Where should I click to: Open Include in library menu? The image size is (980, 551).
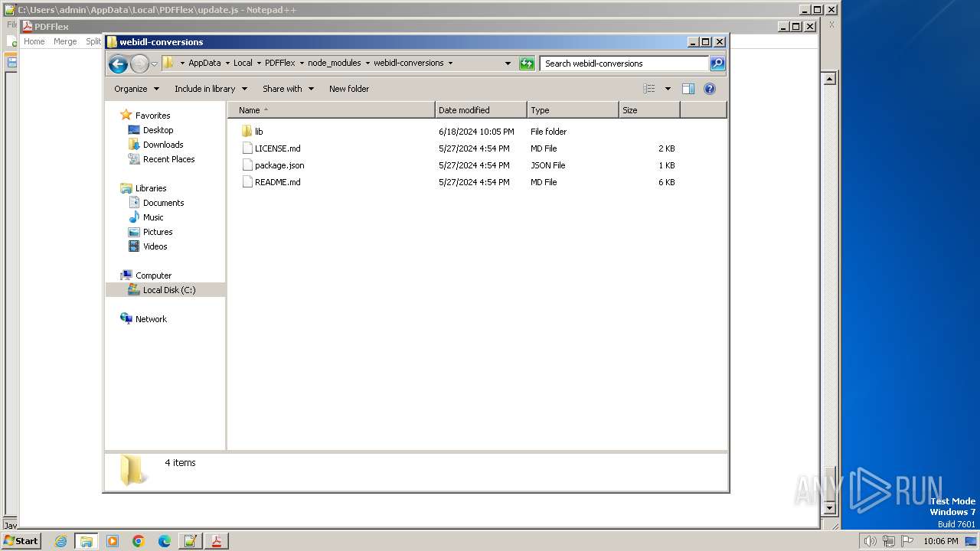(x=211, y=89)
